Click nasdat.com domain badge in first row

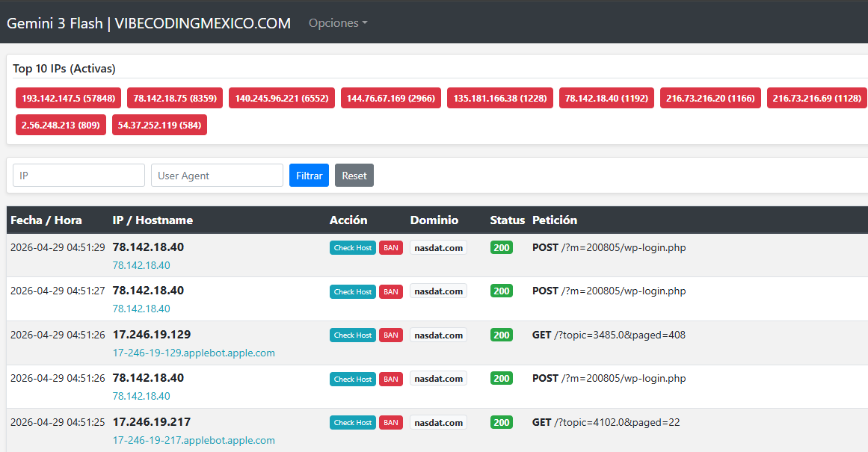pyautogui.click(x=438, y=248)
